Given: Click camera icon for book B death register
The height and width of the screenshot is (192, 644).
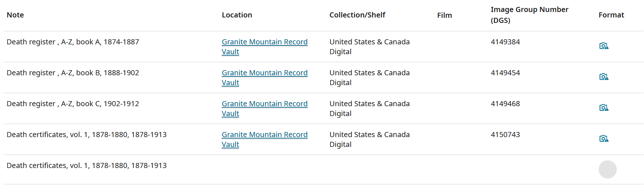Looking at the screenshot, I should 603,77.
